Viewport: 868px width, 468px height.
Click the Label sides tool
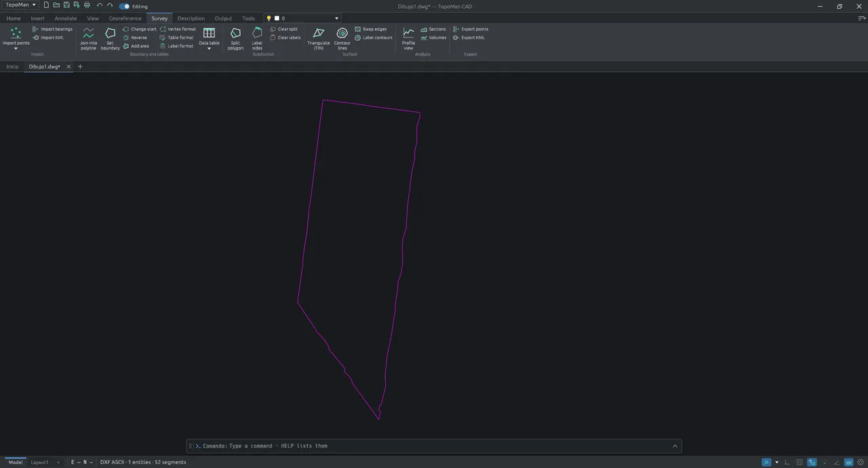pos(257,39)
